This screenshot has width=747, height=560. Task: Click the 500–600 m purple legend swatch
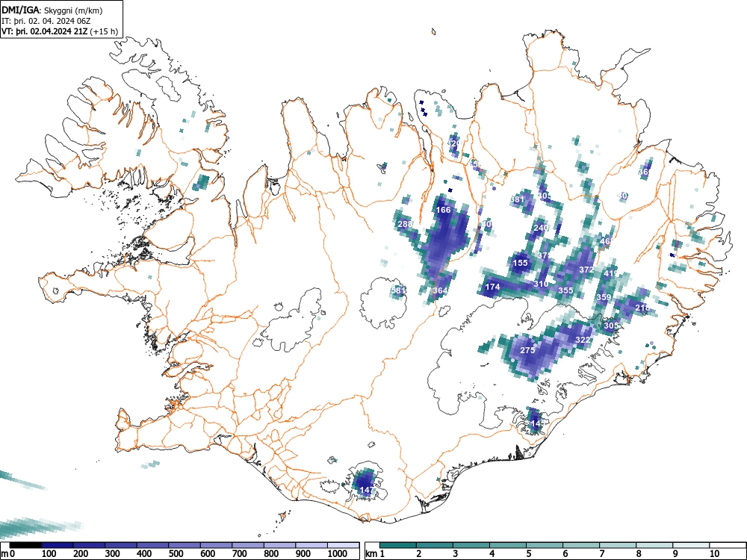[x=185, y=544]
